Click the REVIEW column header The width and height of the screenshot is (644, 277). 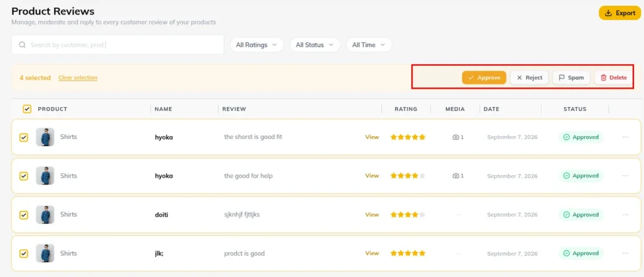coord(234,109)
